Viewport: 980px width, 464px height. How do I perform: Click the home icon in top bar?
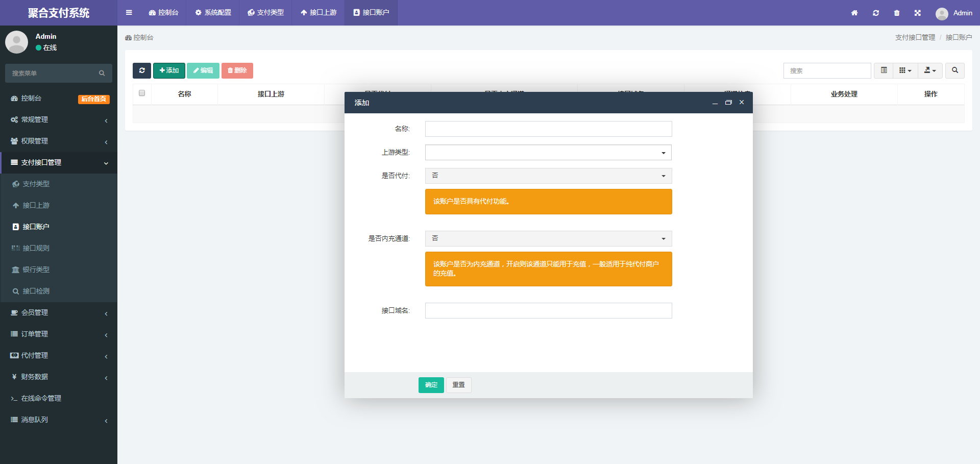(x=854, y=13)
